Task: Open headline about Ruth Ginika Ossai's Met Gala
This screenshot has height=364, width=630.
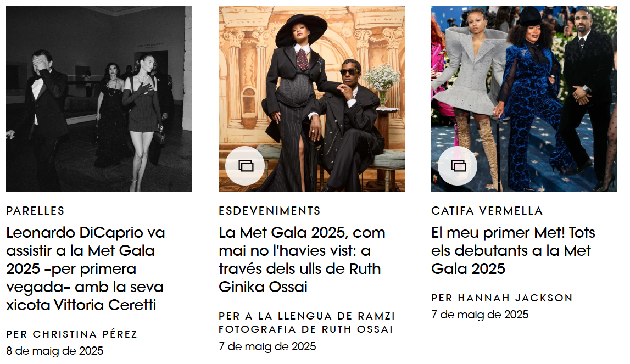Action: tap(302, 260)
